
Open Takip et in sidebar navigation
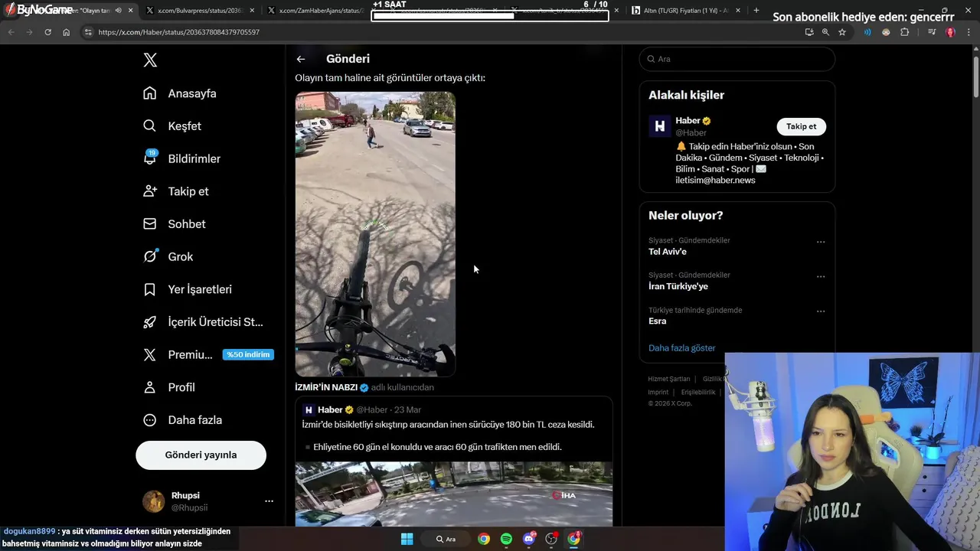coord(176,191)
